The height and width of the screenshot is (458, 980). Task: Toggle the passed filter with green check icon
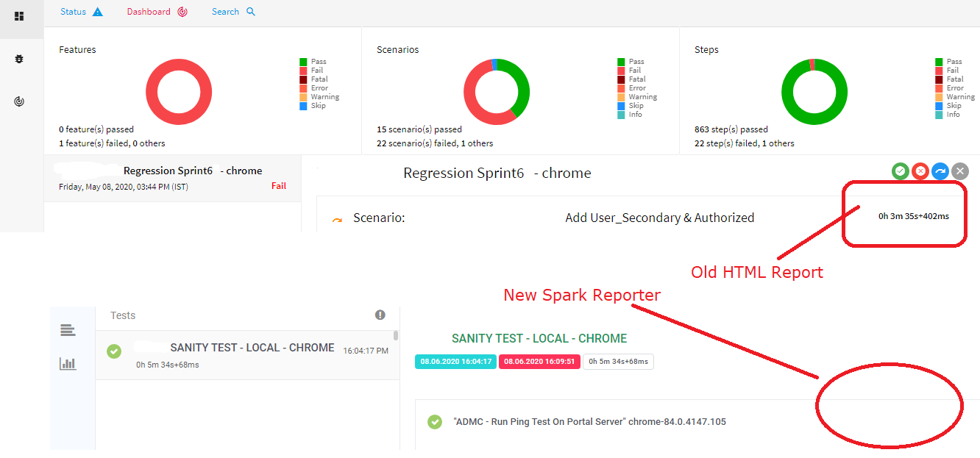click(x=901, y=171)
